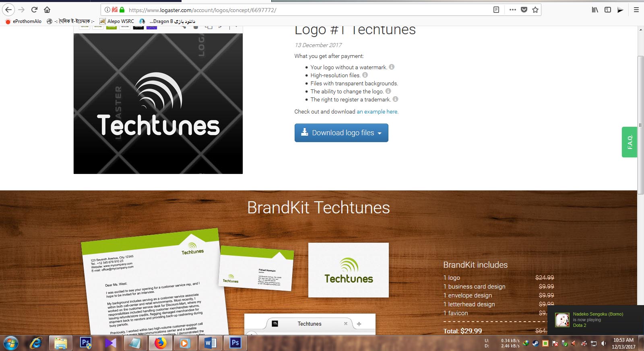Click the Techtunes logo preview image
The image size is (644, 351).
(x=158, y=103)
